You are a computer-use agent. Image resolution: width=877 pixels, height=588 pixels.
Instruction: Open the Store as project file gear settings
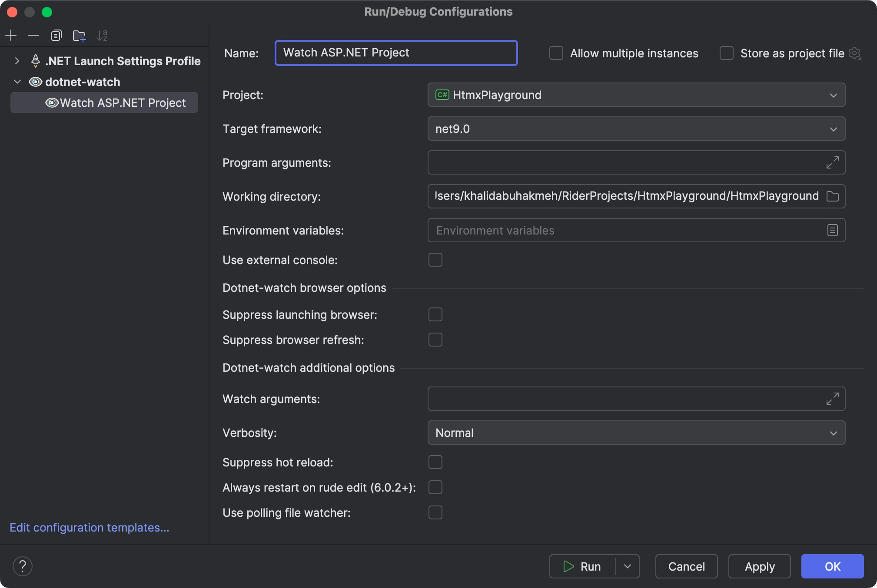coord(855,53)
